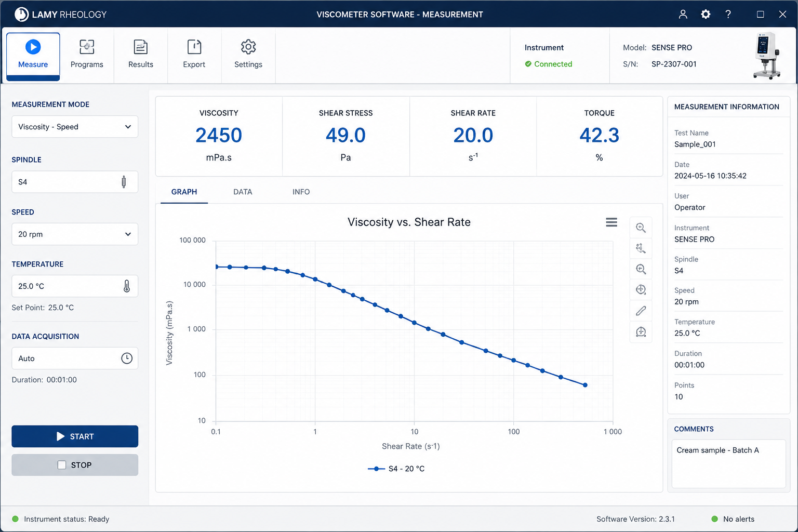Click the Spindle S4 selector field
This screenshot has height=532, width=798.
75,182
